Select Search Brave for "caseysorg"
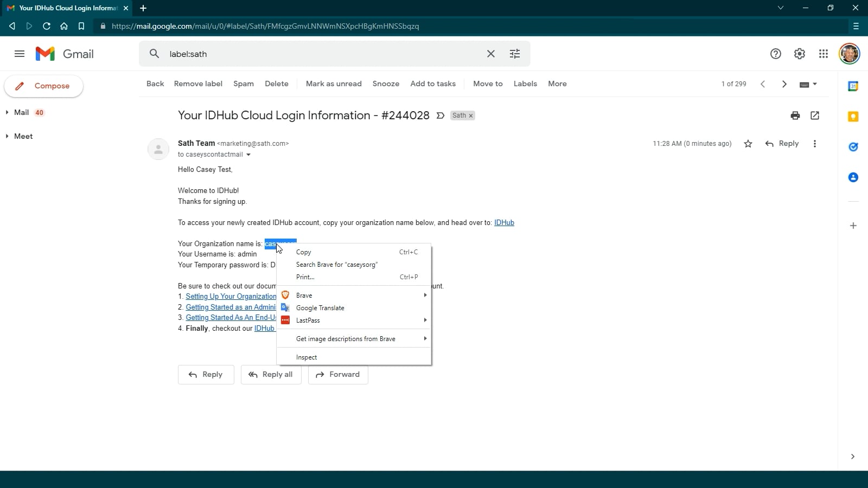Viewport: 868px width, 488px height. (354, 265)
